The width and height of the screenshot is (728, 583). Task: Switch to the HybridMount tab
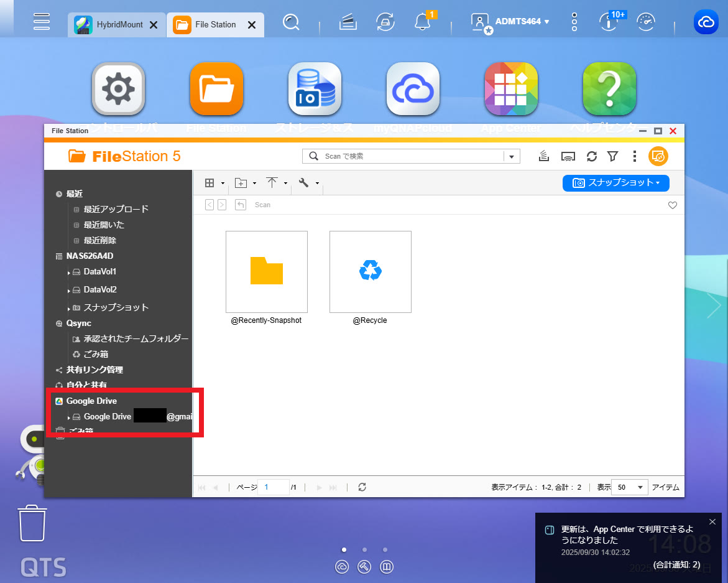(x=111, y=25)
